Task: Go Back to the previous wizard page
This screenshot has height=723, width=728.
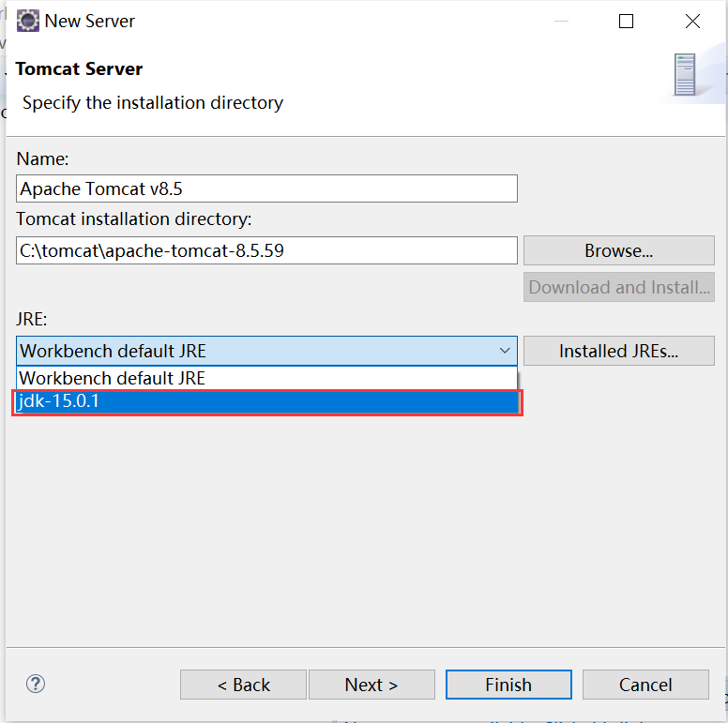Action: 243,685
